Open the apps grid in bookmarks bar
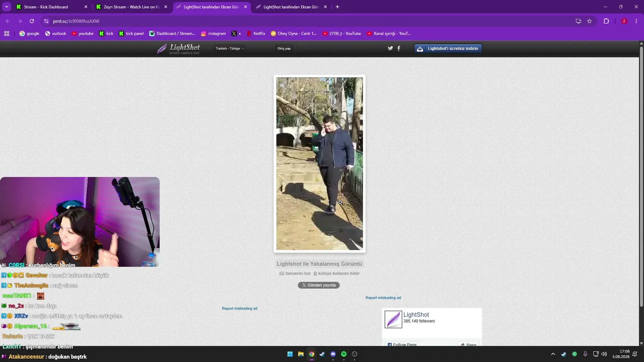644x362 pixels. click(7, 34)
